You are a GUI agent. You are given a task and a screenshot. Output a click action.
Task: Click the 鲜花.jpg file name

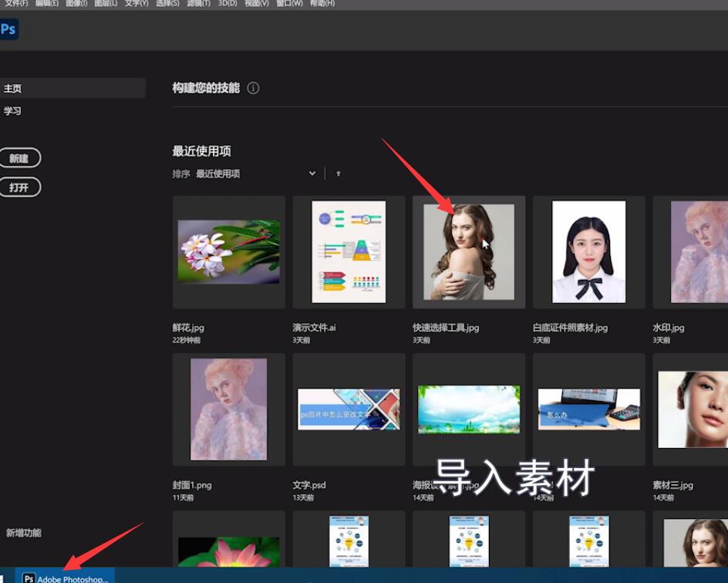coord(188,328)
